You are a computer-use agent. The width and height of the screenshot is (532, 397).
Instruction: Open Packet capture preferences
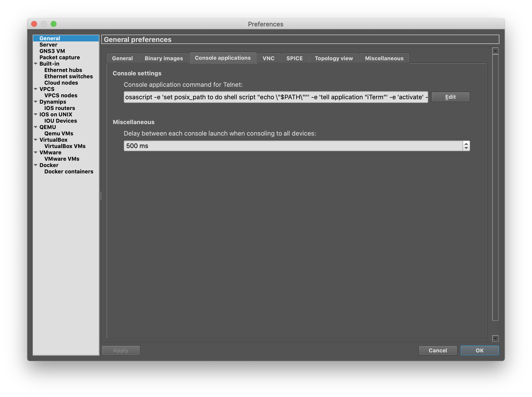pyautogui.click(x=59, y=57)
